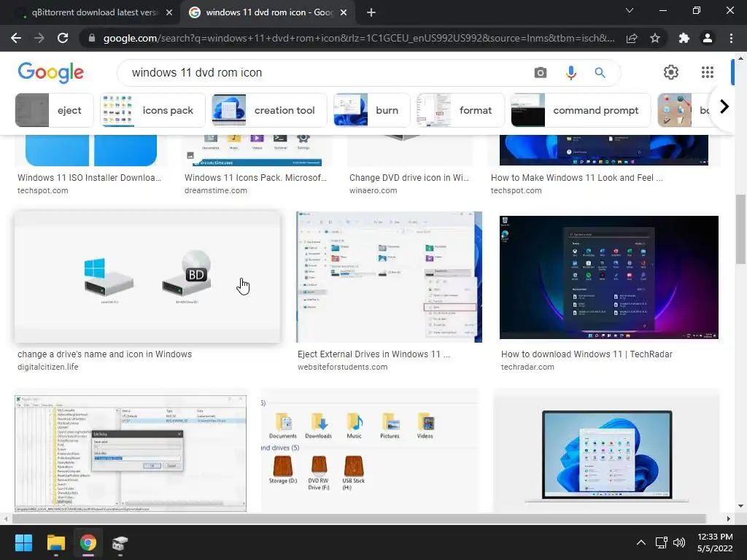Close the windows 11 dvd rom icon tab
The image size is (747, 560).
[x=344, y=12]
